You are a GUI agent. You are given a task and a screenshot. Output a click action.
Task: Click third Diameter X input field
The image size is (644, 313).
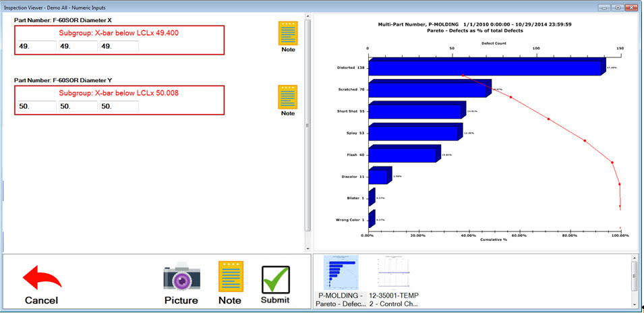(119, 47)
